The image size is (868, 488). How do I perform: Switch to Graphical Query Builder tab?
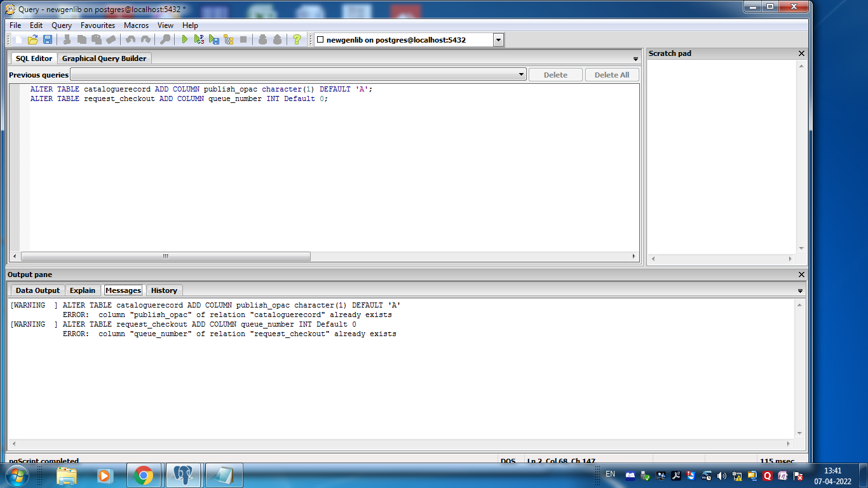(104, 58)
